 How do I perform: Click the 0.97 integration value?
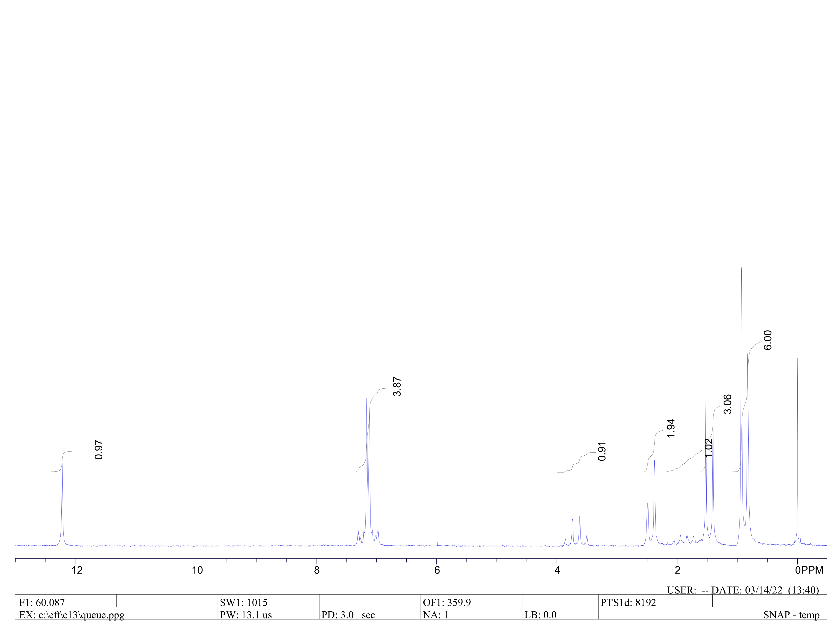tap(99, 450)
